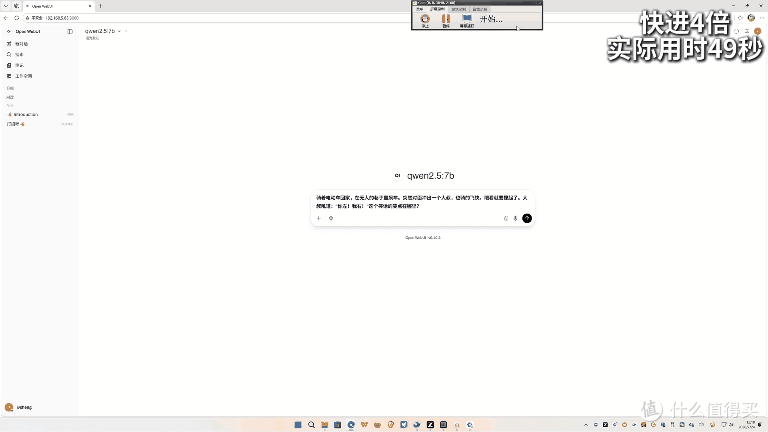Click the black Z app icon in the taskbar
Image resolution: width=768 pixels, height=432 pixels.
[430, 425]
